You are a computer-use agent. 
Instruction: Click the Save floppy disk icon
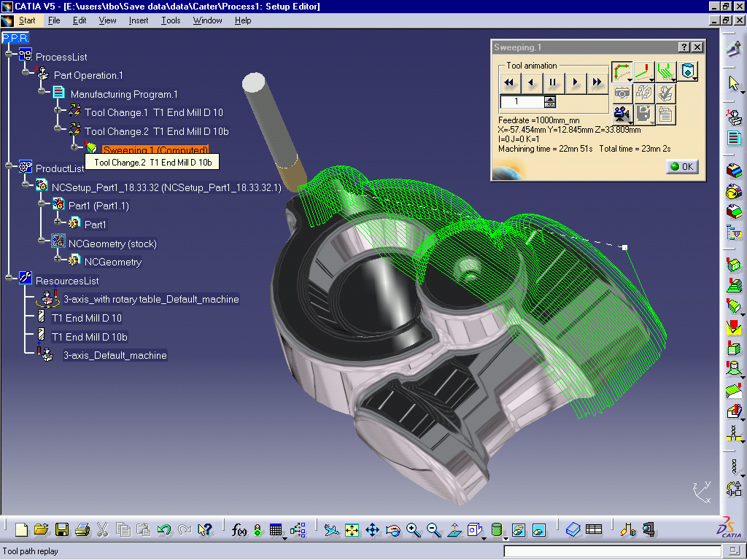pyautogui.click(x=62, y=529)
